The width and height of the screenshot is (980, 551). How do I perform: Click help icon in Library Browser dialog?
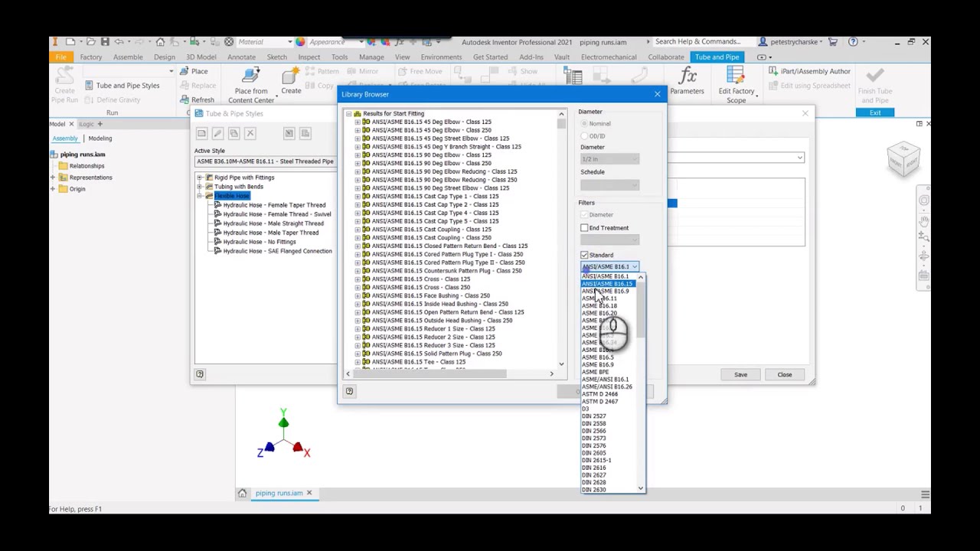point(349,391)
